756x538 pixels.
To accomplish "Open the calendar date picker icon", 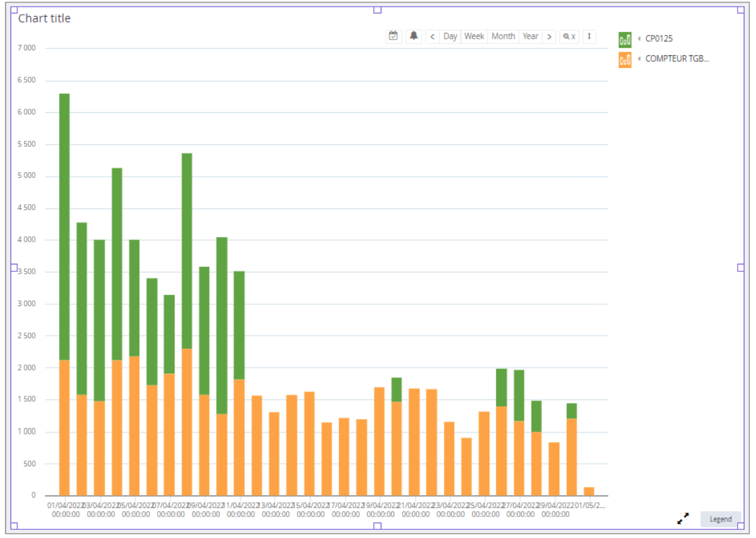I will pos(394,36).
